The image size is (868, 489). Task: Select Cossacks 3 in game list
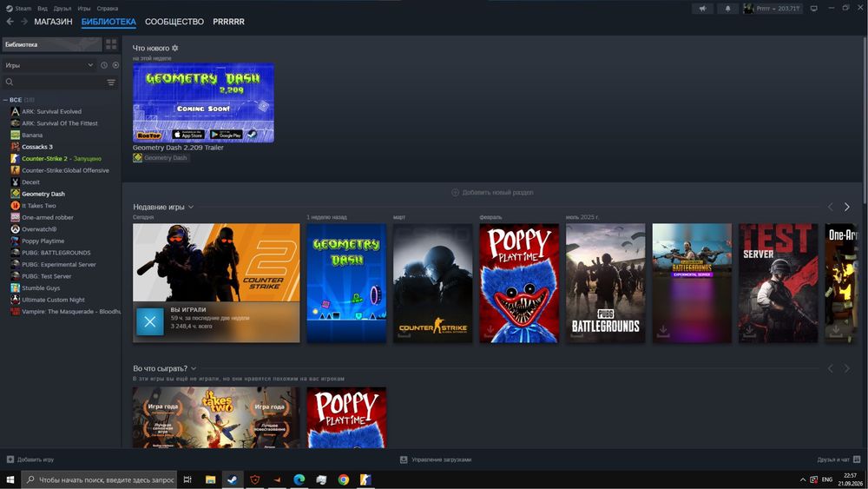(37, 147)
